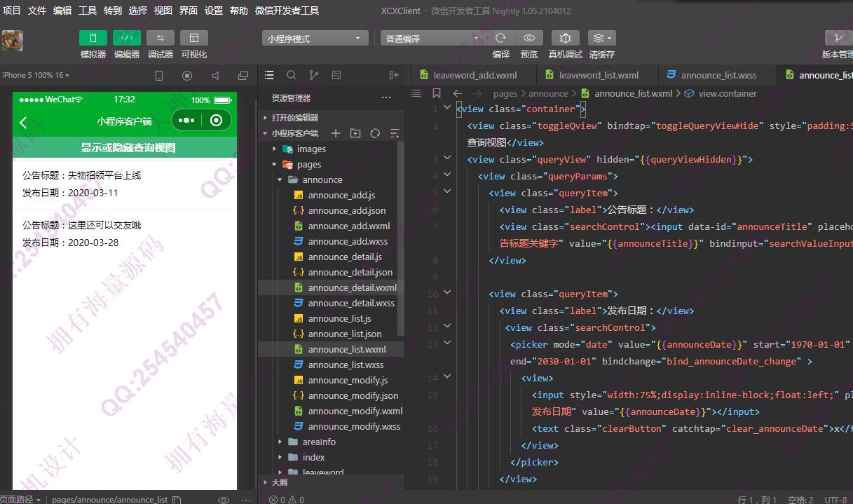Refresh the 小程序客户端 file explorer

375,133
